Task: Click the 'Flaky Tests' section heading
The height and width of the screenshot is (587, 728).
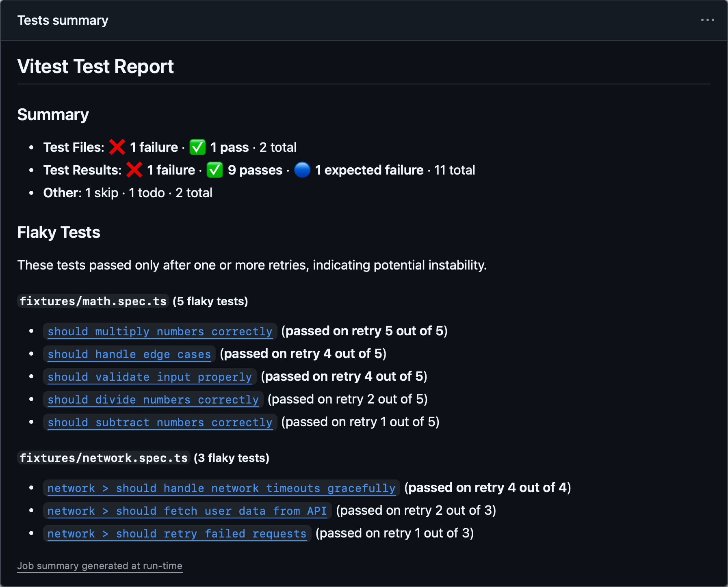Action: (58, 232)
